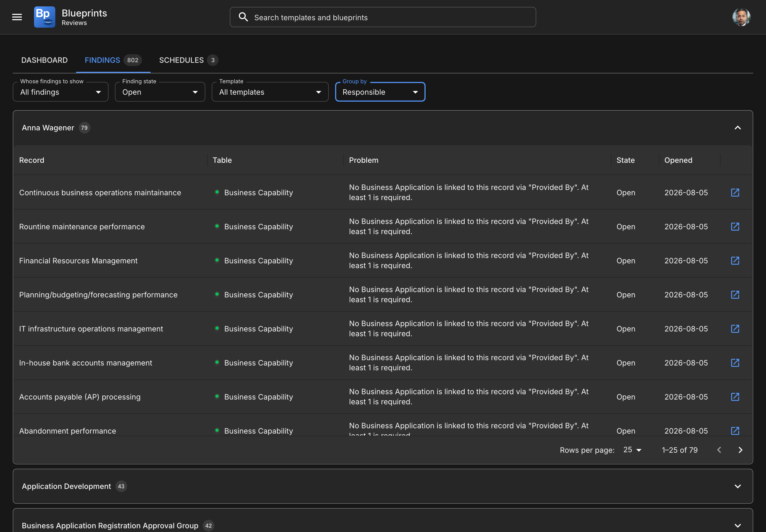Open record link for Financial Resources Management

coord(735,261)
